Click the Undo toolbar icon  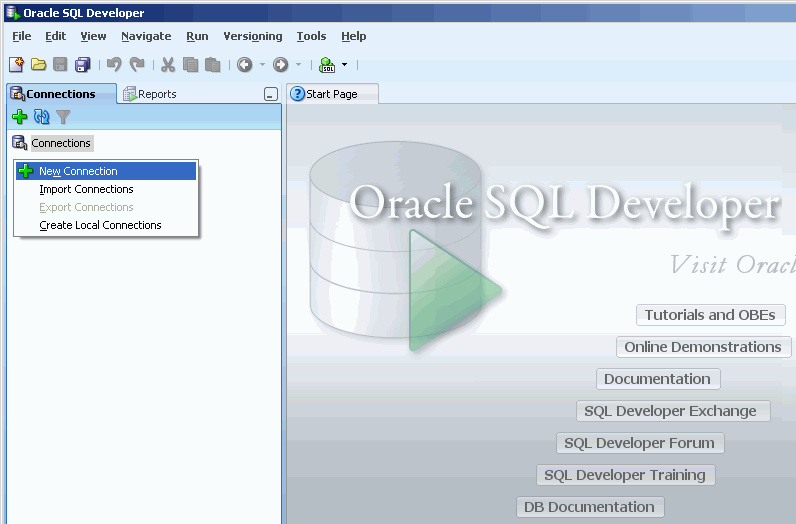pyautogui.click(x=114, y=64)
